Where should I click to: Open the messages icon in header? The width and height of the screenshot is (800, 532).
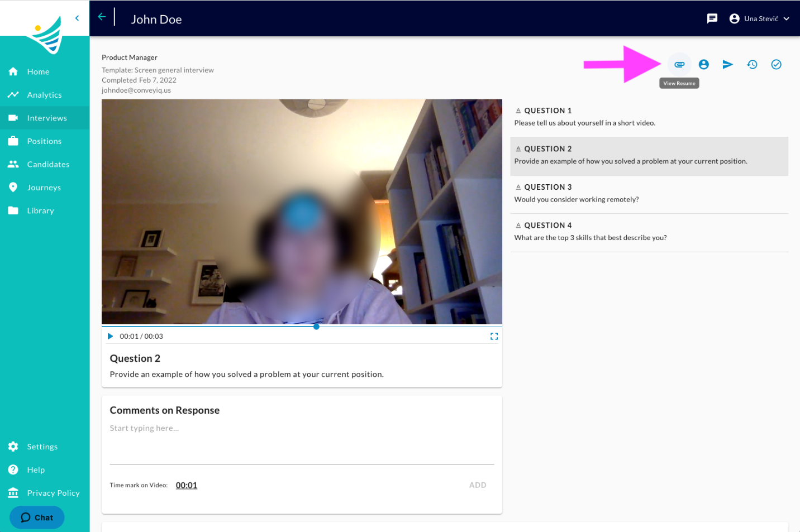coord(712,18)
